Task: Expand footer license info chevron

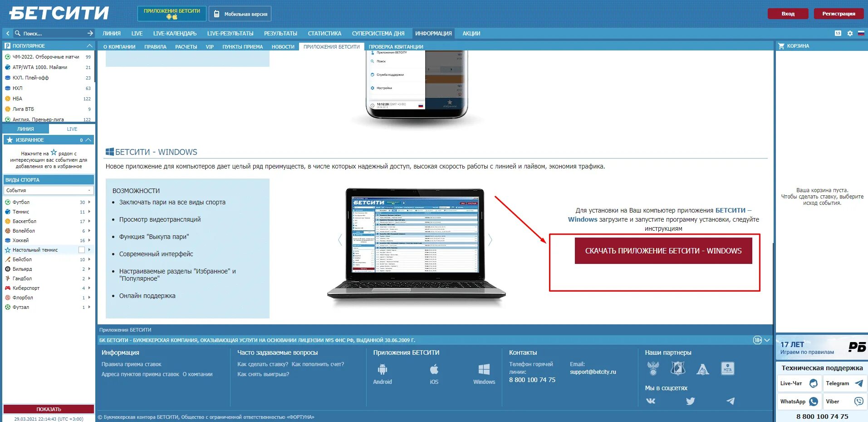Action: click(x=767, y=340)
